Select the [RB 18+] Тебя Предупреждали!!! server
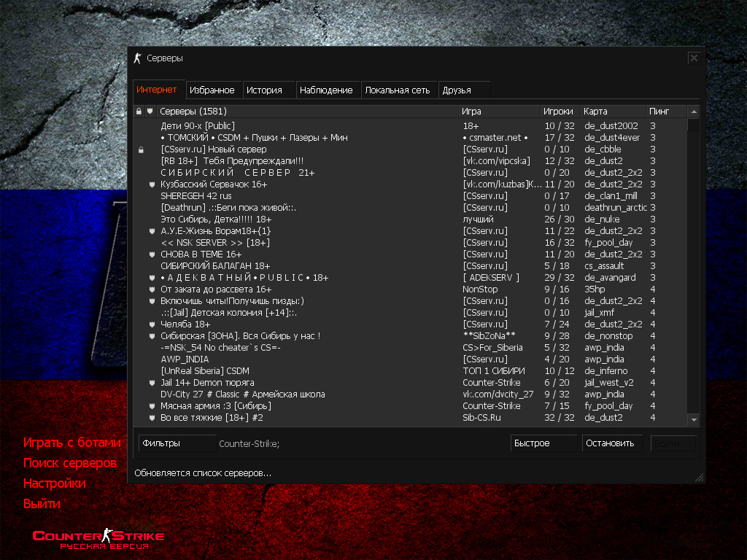Image resolution: width=747 pixels, height=560 pixels. pyautogui.click(x=411, y=161)
